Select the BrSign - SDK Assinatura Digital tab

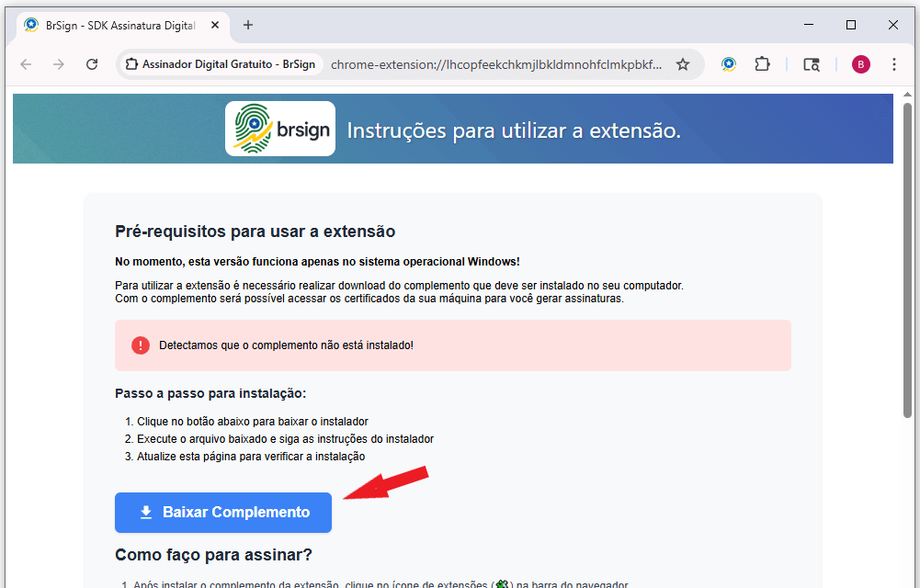click(x=121, y=26)
